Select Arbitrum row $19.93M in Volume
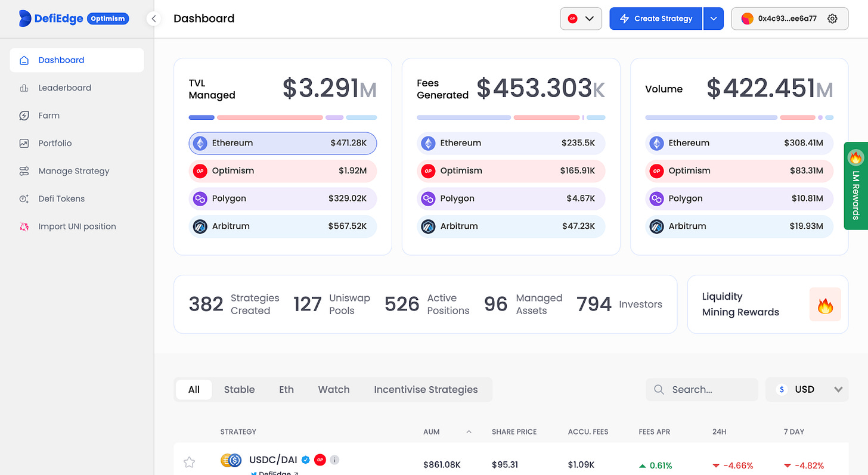Image resolution: width=868 pixels, height=475 pixels. click(739, 226)
